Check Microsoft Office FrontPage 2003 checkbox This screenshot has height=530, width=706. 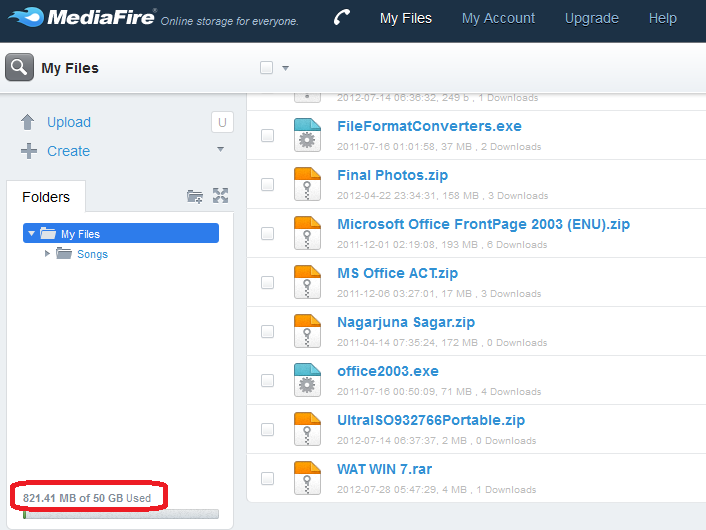click(x=267, y=233)
